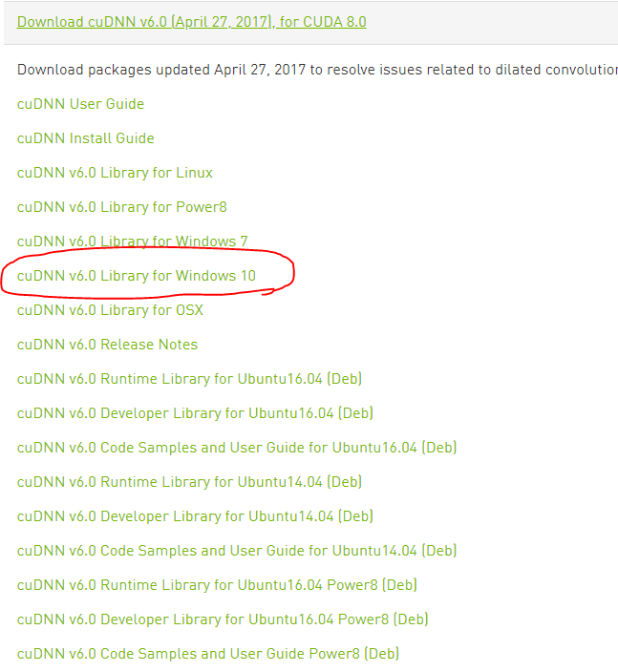Download cuDNN v6.0 Library for Windows 10

(x=137, y=276)
